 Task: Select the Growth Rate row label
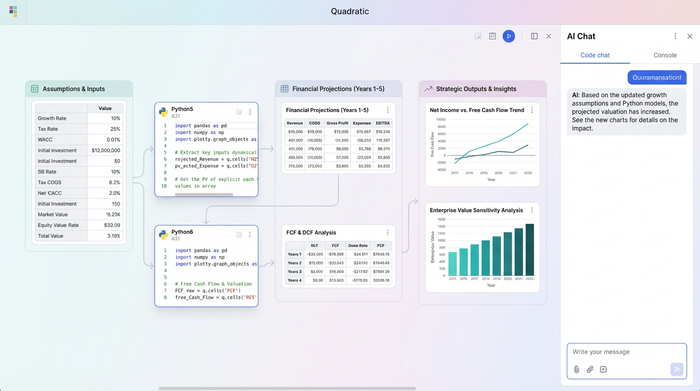[x=52, y=118]
